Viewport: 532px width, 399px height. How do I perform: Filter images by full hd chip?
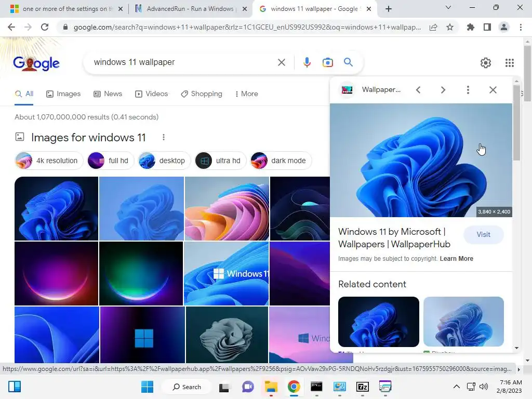110,161
